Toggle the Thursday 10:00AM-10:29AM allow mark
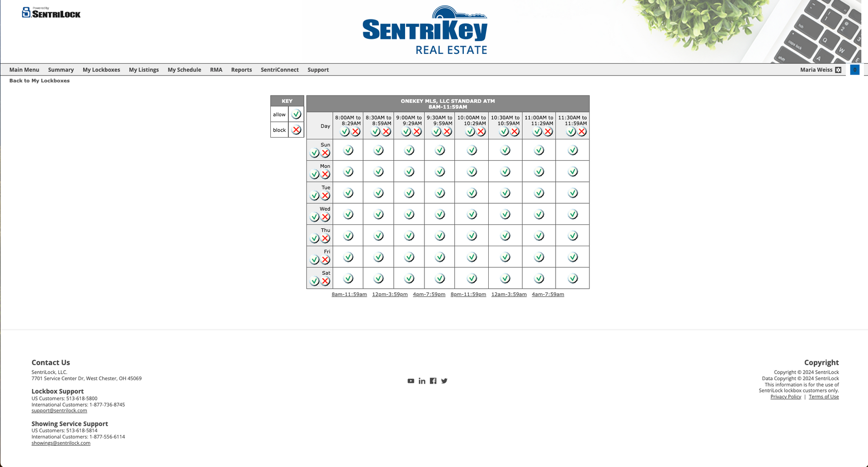 click(x=472, y=235)
